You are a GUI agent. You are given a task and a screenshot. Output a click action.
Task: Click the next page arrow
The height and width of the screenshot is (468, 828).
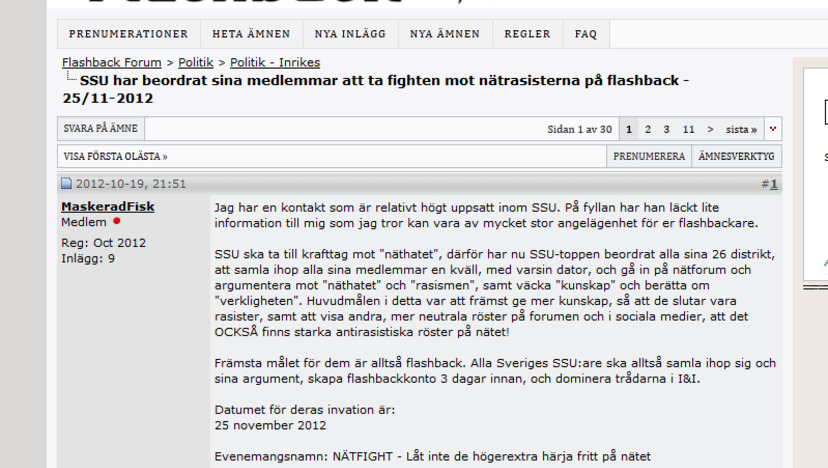coord(710,129)
